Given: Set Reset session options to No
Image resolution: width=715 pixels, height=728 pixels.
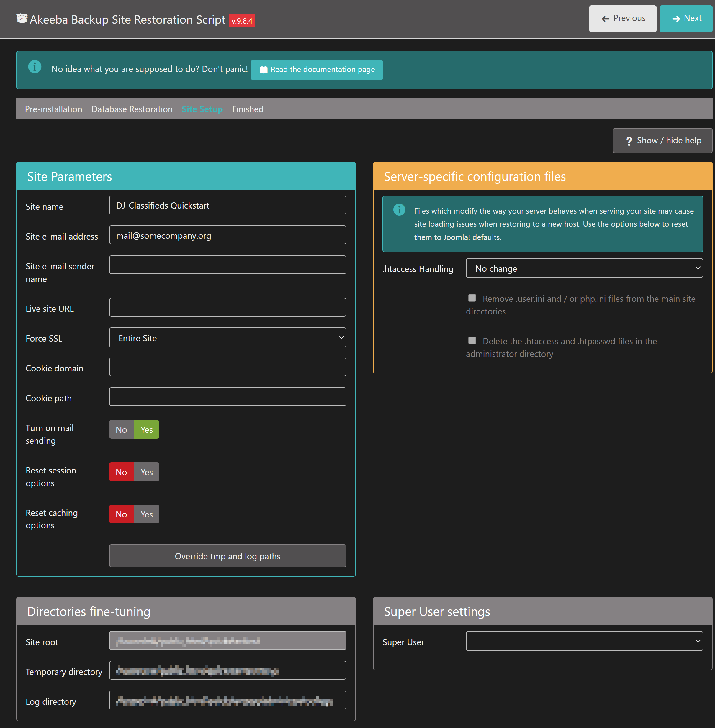Looking at the screenshot, I should click(121, 472).
